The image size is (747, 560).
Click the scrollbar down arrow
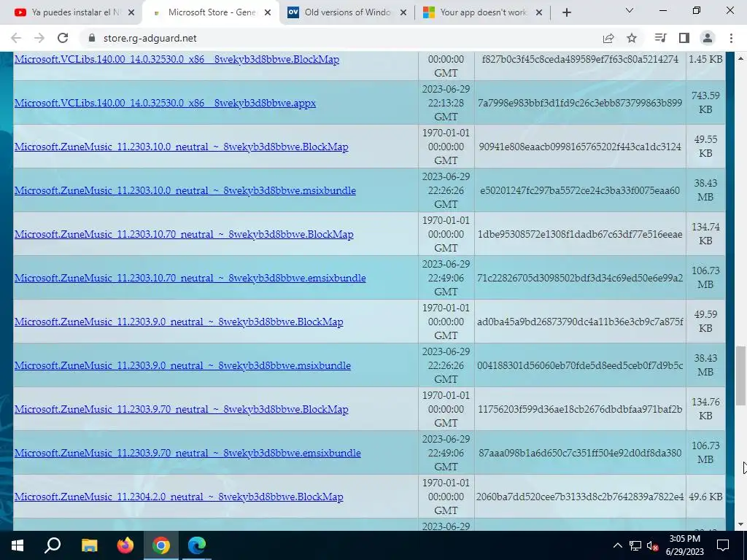[x=740, y=524]
